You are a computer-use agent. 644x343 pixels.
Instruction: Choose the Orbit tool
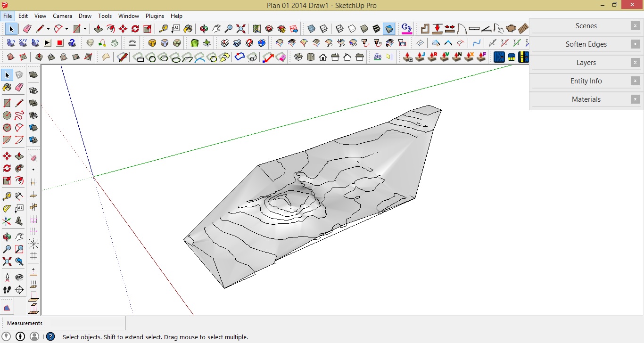coord(203,29)
